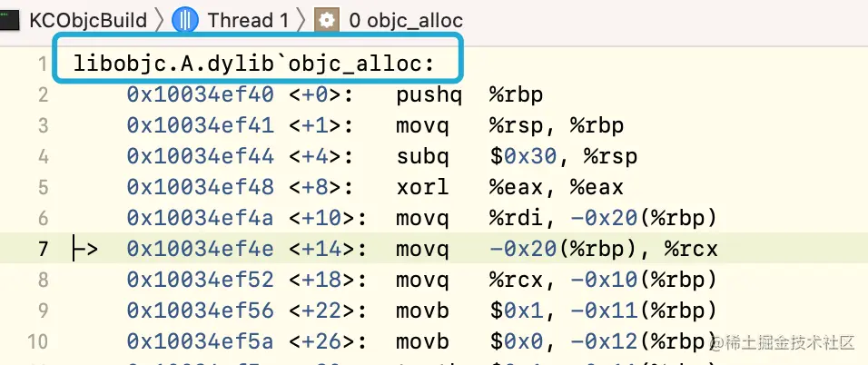The height and width of the screenshot is (365, 868).
Task: Click the instruction pointer arrow on line 7
Action: 84,249
